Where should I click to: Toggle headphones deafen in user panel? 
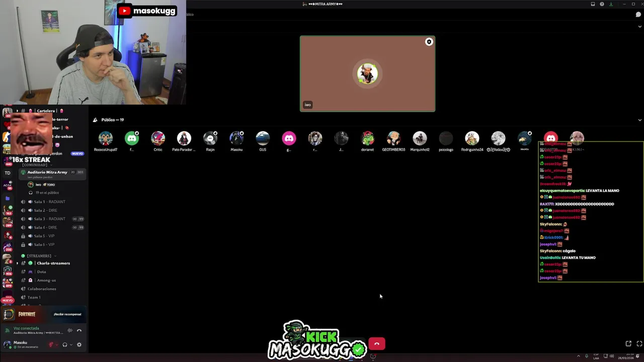(64, 344)
